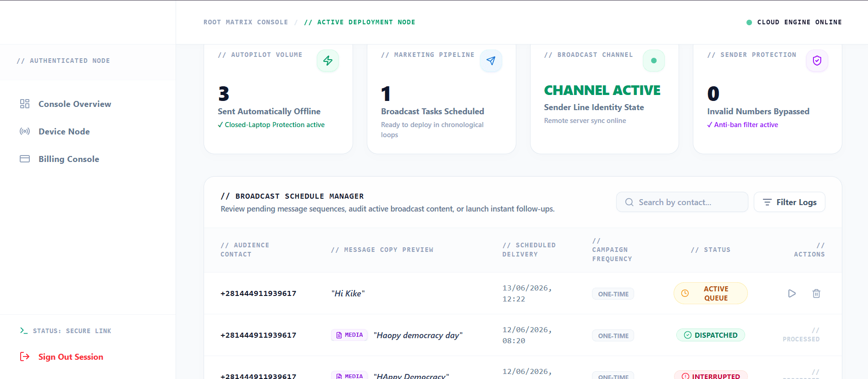The height and width of the screenshot is (379, 868).
Task: Click the filter lines icon
Action: (767, 202)
